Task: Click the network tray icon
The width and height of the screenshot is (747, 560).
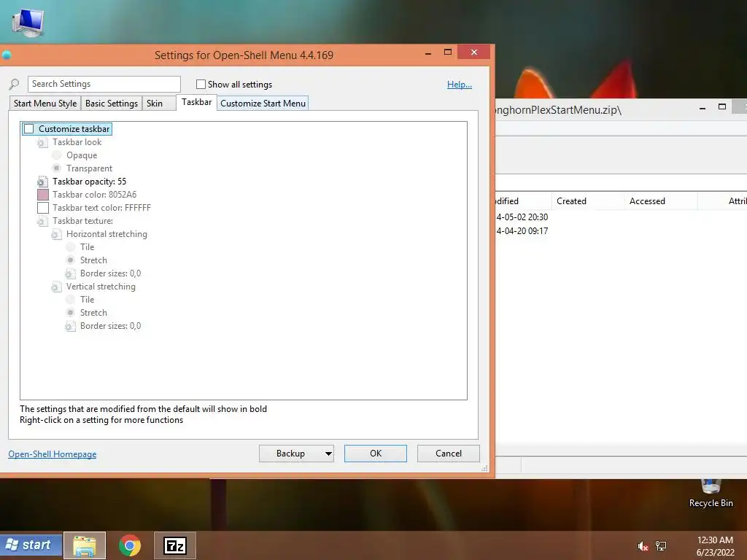Action: (661, 545)
